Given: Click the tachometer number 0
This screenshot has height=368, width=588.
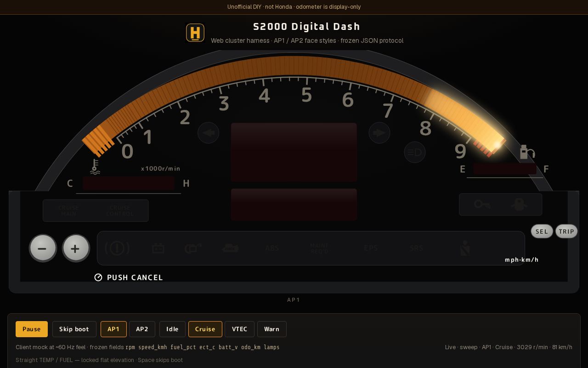Looking at the screenshot, I should click(127, 152).
